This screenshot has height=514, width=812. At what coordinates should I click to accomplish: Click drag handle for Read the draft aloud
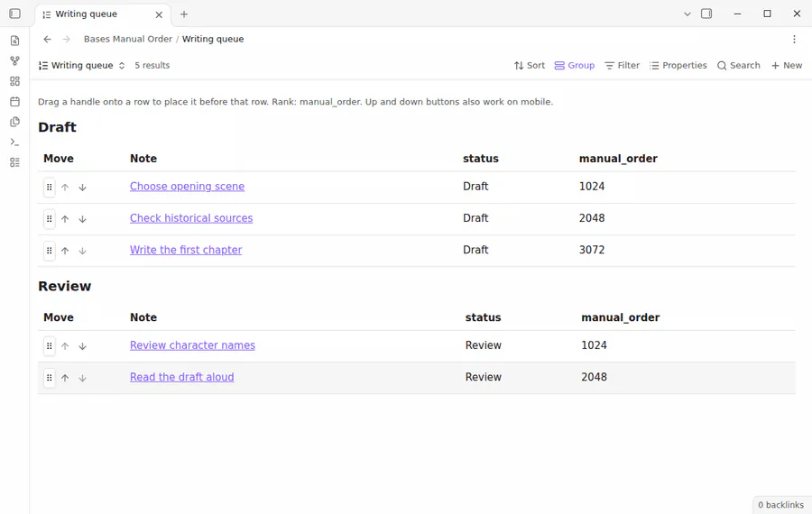click(50, 378)
